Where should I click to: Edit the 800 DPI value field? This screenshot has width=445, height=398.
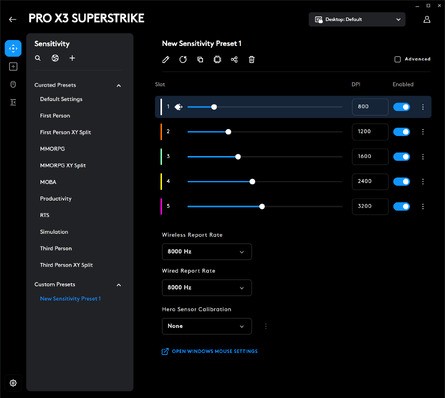[370, 107]
